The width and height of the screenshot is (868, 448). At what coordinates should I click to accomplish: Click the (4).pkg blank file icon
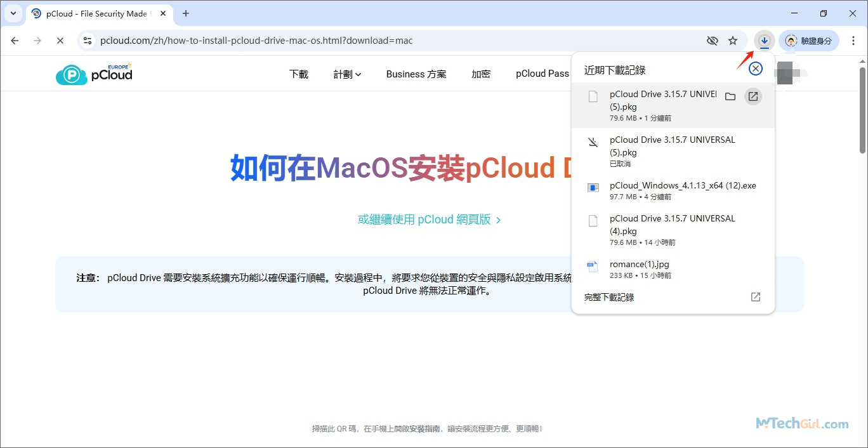[593, 221]
